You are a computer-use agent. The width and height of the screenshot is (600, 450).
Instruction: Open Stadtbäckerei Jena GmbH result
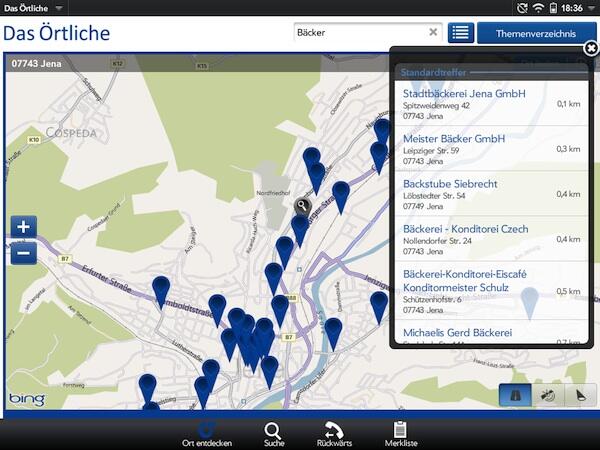[491, 103]
